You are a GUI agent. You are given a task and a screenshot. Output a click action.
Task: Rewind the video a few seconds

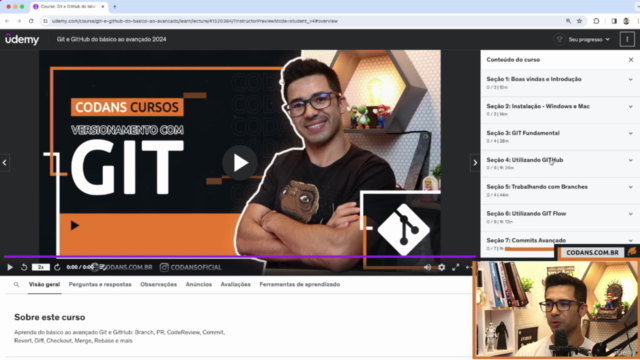pos(24,267)
